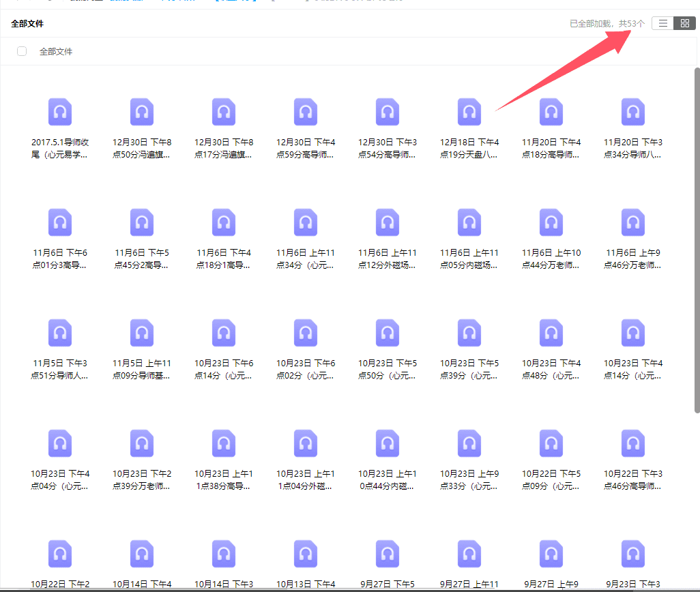This screenshot has width=700, height=592.
Task: Open the 10月23日 下午6点14分 audio icon
Action: (x=224, y=333)
